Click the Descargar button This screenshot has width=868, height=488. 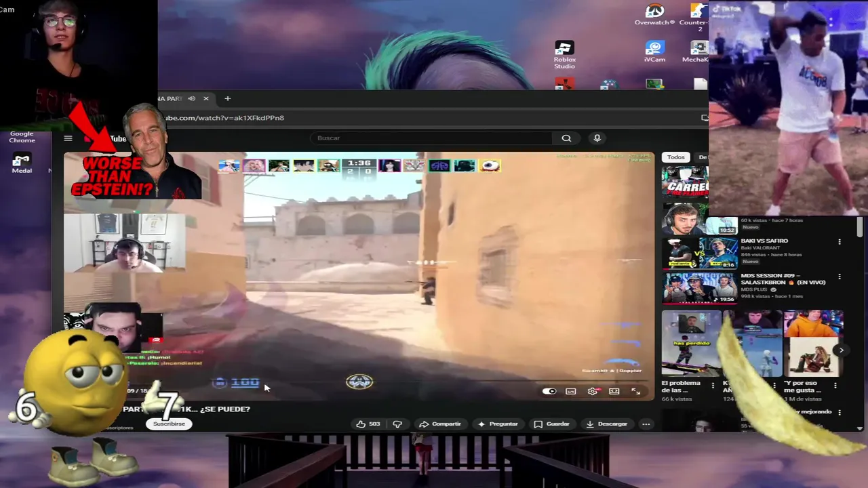click(x=607, y=424)
